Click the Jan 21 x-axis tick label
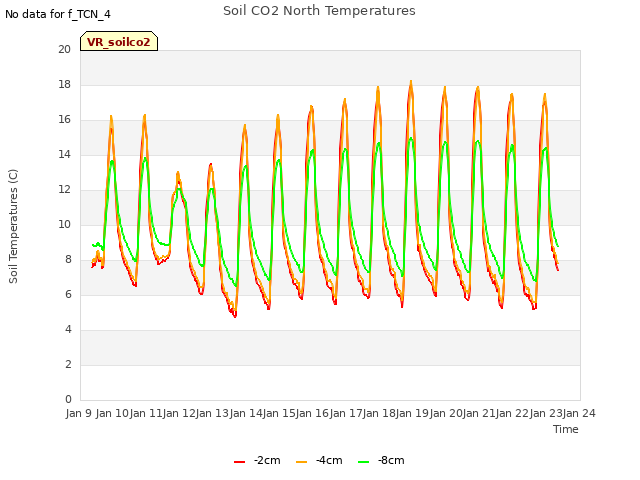Viewport: 640px width, 480px height. 479,413
